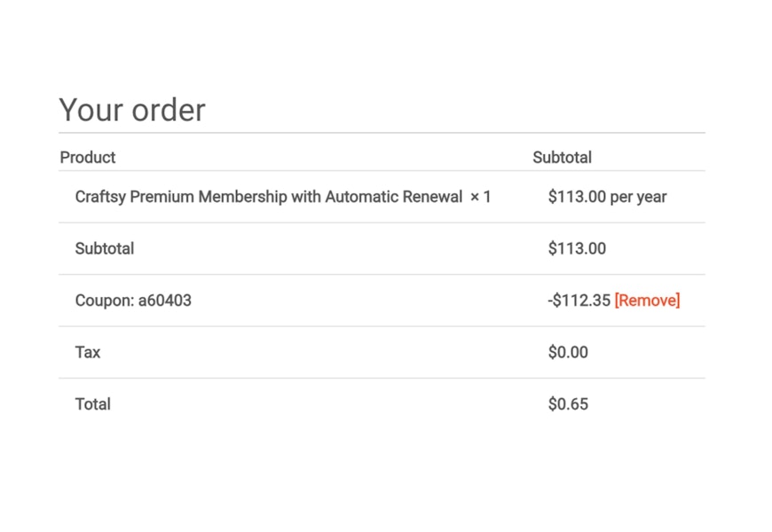Click the word 'Membership' in the product row
Screen dimensions: 772x532
click(243, 197)
